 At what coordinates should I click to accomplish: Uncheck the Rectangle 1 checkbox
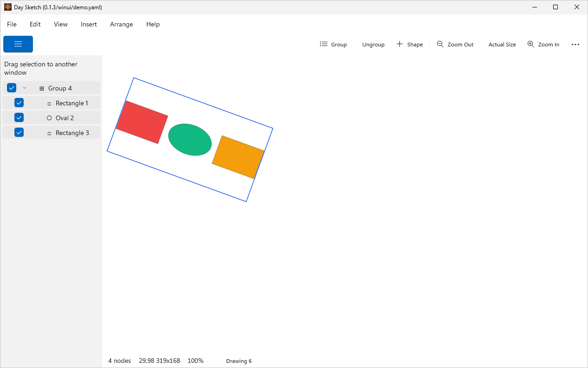[x=19, y=103]
